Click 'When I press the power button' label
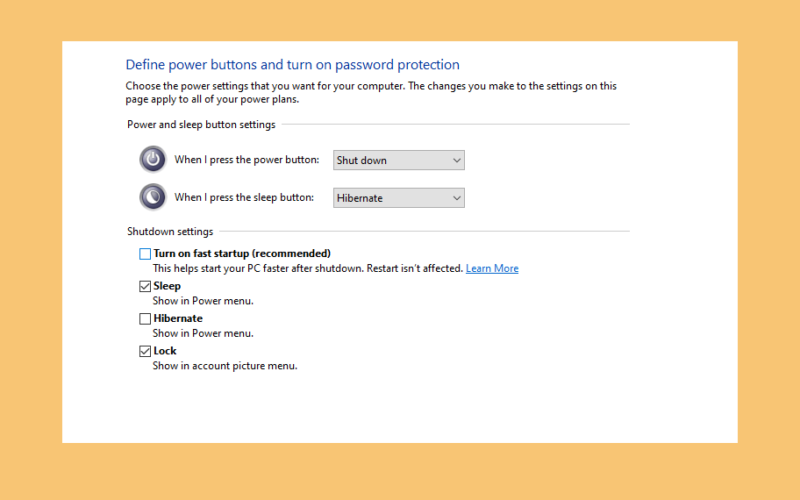 pyautogui.click(x=246, y=160)
